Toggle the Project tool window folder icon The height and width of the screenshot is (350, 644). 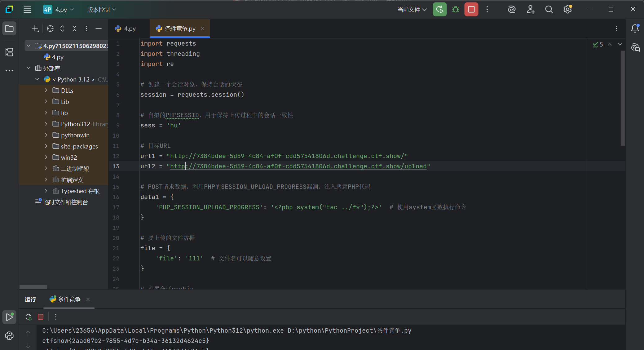pyautogui.click(x=9, y=29)
